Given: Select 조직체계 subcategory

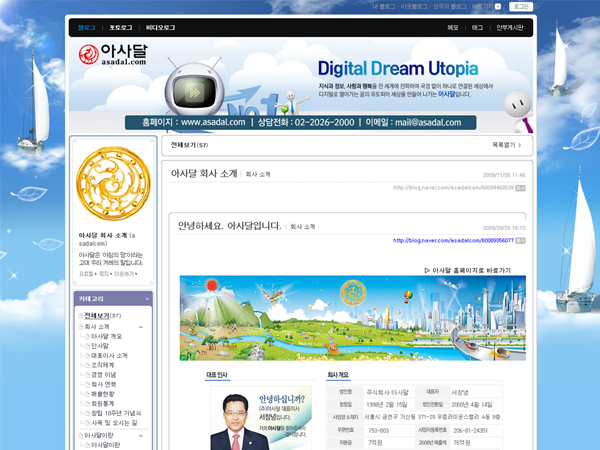Looking at the screenshot, I should coord(103,365).
